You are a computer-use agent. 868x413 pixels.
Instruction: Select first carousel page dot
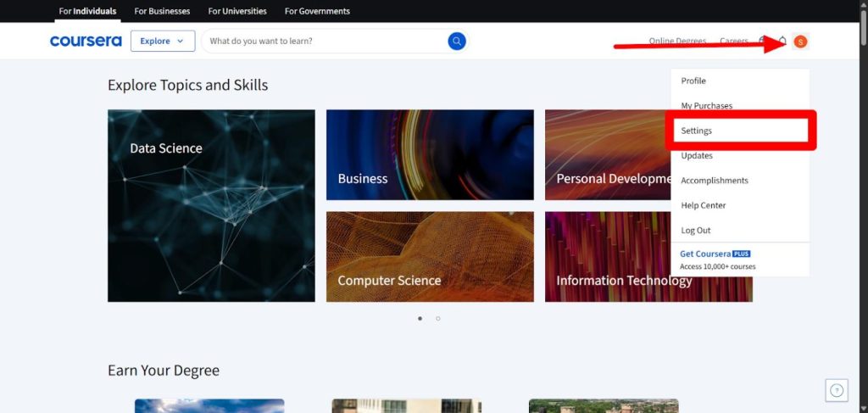(420, 318)
